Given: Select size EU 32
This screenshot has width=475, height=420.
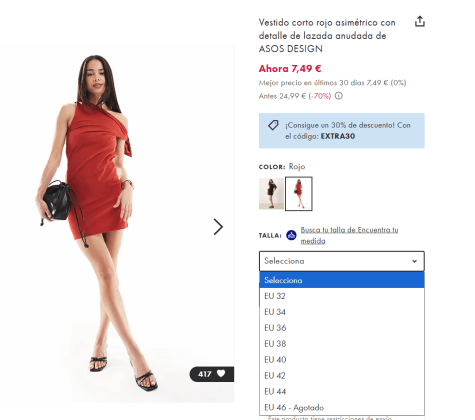Looking at the screenshot, I should (342, 296).
